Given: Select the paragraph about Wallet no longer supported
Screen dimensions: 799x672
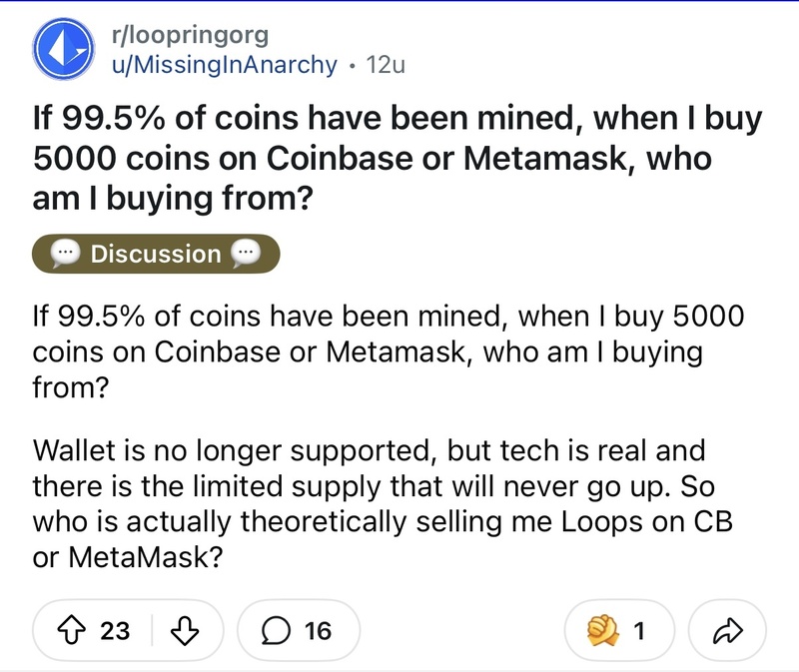Looking at the screenshot, I should pos(383,503).
